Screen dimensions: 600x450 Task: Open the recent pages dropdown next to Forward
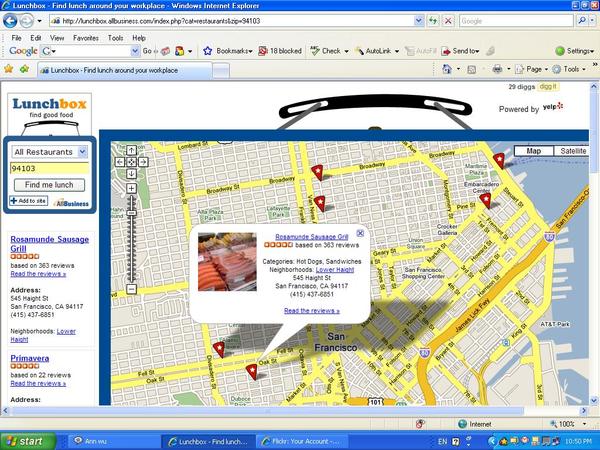pos(39,21)
